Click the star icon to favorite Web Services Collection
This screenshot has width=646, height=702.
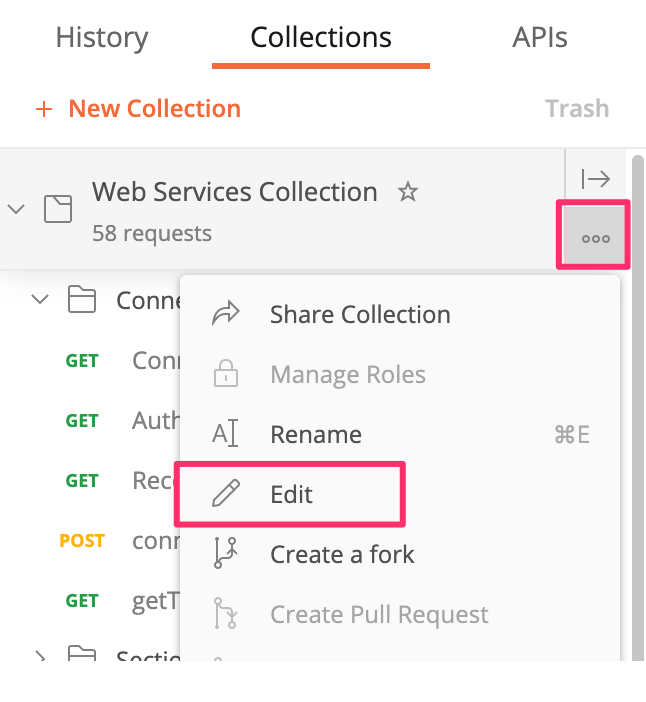coord(408,192)
